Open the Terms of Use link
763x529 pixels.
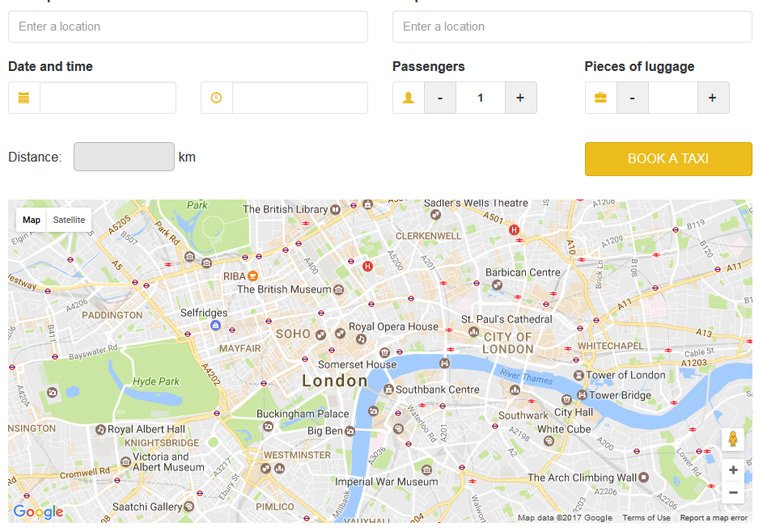(x=646, y=518)
